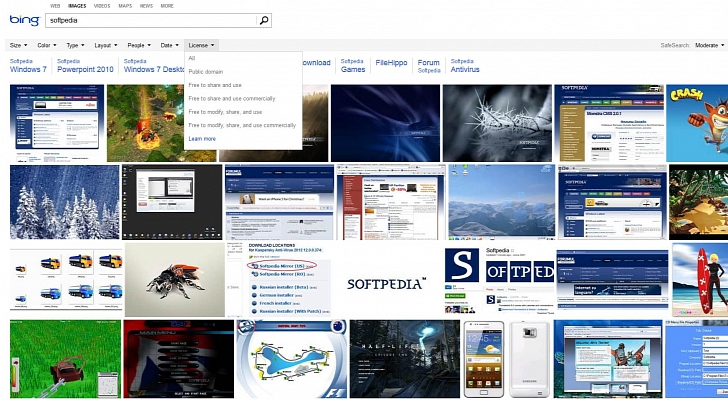
Task: Open the News tab
Action: (x=146, y=5)
